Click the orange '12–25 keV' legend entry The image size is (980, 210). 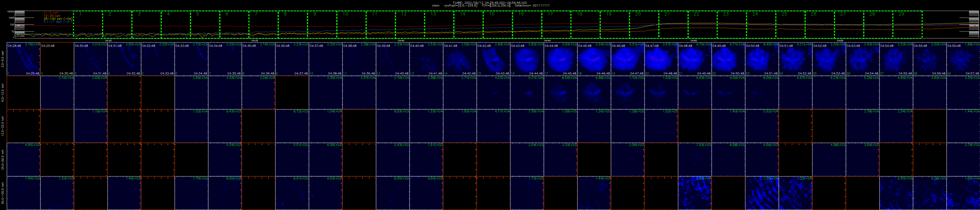click(x=52, y=16)
